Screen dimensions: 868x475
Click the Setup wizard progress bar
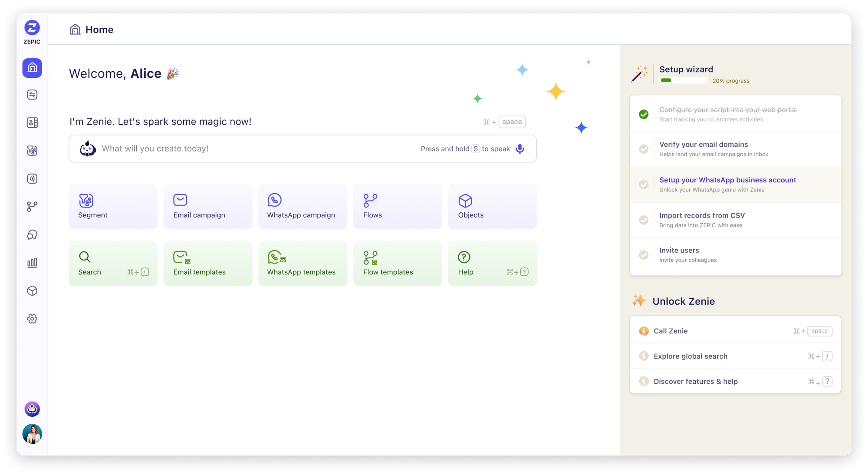tap(683, 80)
